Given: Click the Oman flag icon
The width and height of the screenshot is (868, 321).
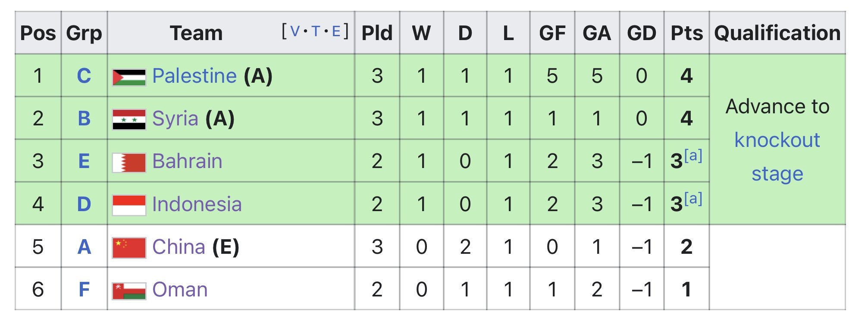Looking at the screenshot, I should pyautogui.click(x=128, y=290).
